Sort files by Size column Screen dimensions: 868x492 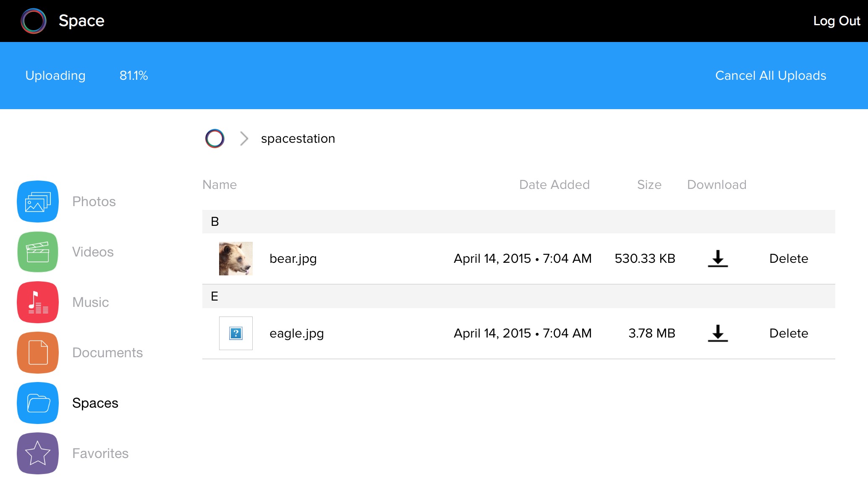(649, 185)
